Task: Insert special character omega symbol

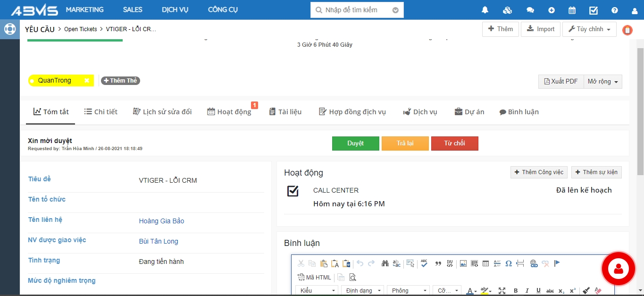Action: [x=509, y=263]
